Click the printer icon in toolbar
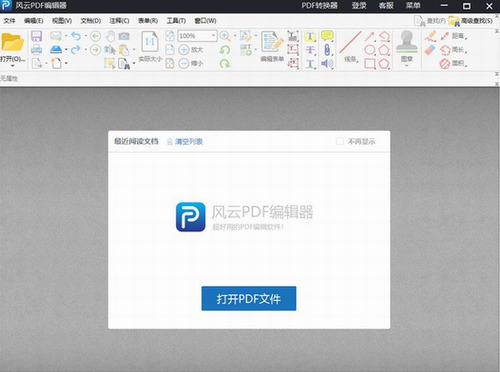Image resolution: width=500 pixels, height=372 pixels. (x=36, y=50)
